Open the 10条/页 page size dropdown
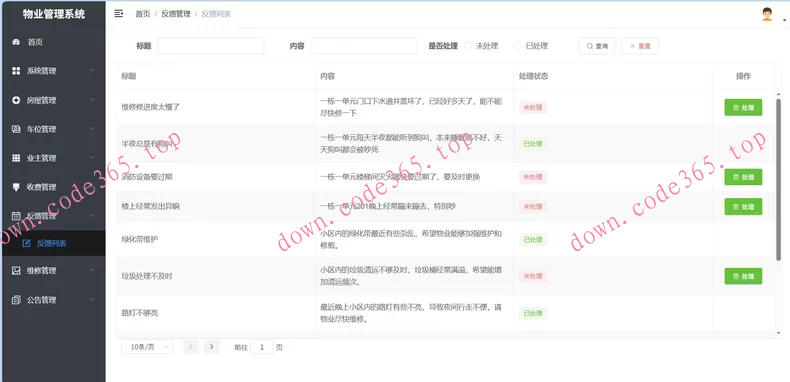This screenshot has width=790, height=382. pos(147,347)
